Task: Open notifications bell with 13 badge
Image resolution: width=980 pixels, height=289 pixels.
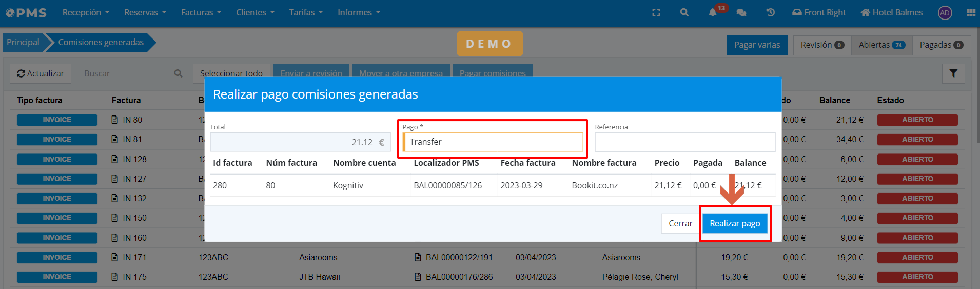Action: point(713,12)
